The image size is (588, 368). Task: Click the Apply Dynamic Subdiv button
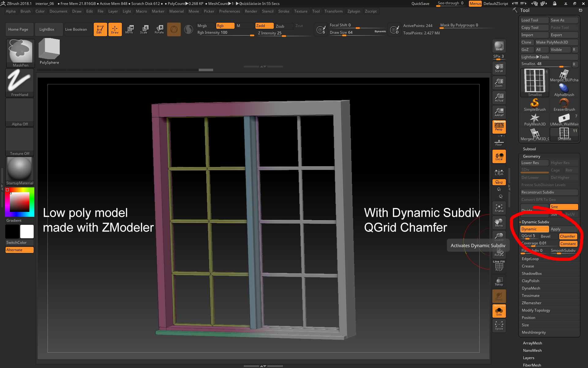(x=556, y=229)
